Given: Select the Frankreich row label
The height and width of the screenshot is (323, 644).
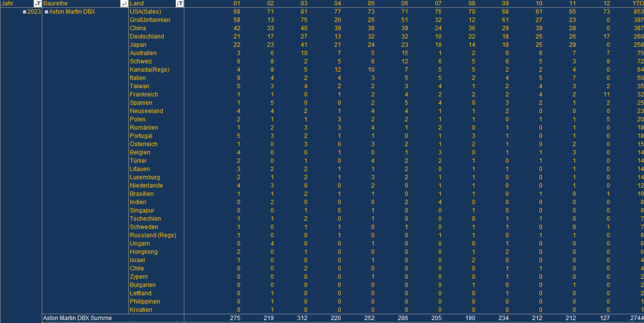Looking at the screenshot, I should point(144,94).
